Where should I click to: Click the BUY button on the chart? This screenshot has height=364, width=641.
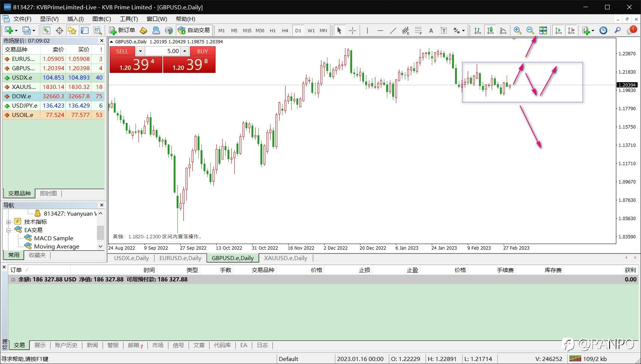pyautogui.click(x=202, y=51)
